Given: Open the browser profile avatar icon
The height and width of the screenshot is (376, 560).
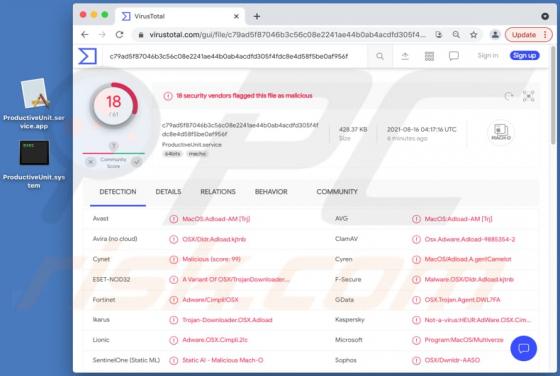Looking at the screenshot, I should (x=495, y=35).
